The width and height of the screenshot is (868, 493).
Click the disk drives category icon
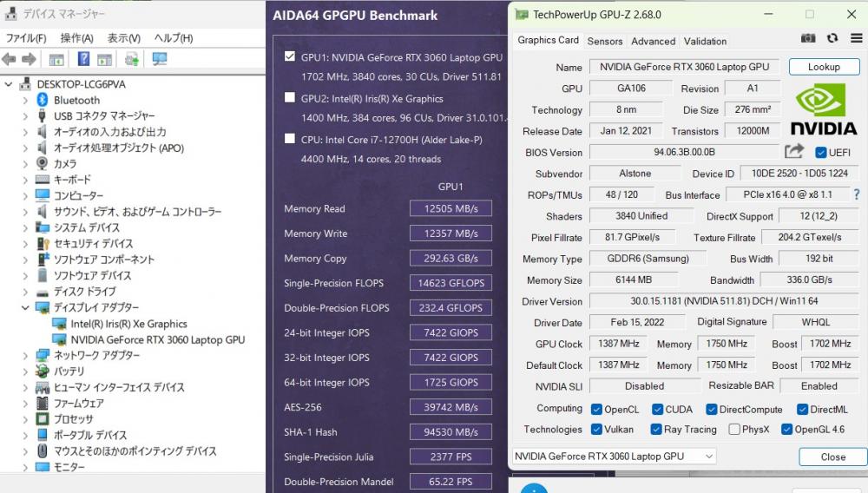(42, 292)
